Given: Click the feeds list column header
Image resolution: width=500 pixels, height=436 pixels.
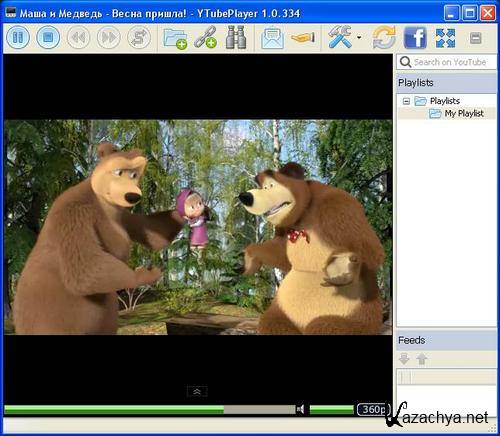Looking at the screenshot, I should coord(447,378).
